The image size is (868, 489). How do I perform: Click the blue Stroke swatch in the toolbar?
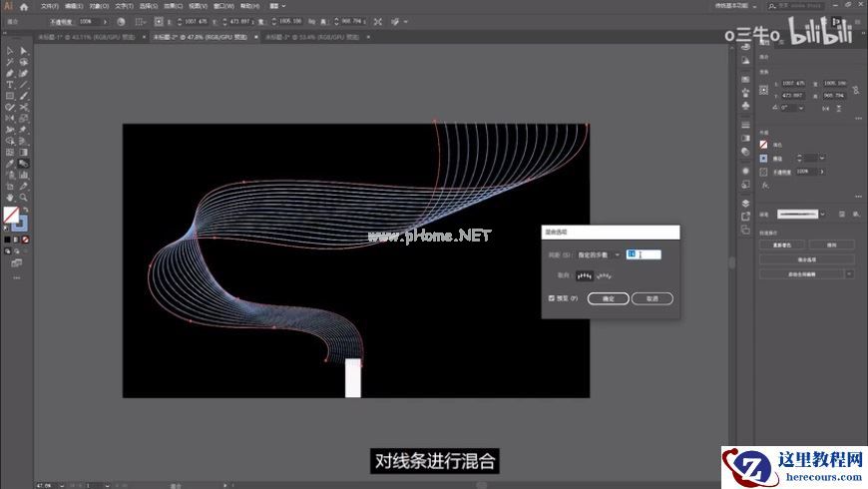tap(21, 224)
